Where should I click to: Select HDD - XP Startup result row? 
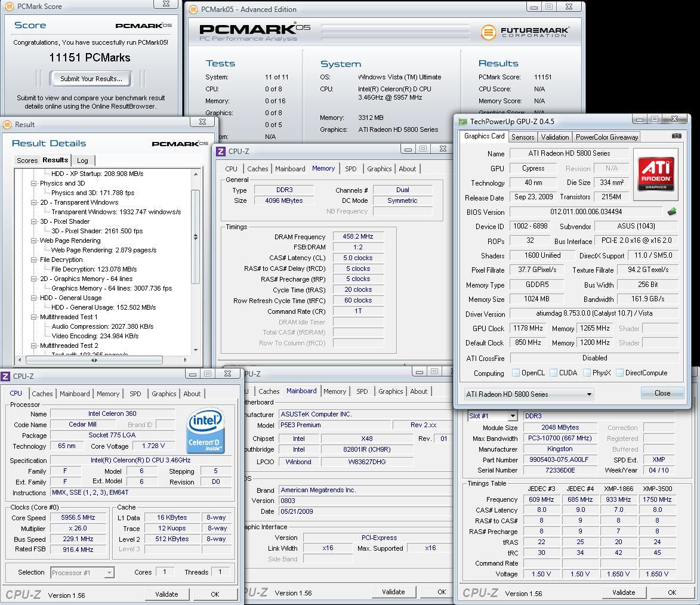[97, 174]
